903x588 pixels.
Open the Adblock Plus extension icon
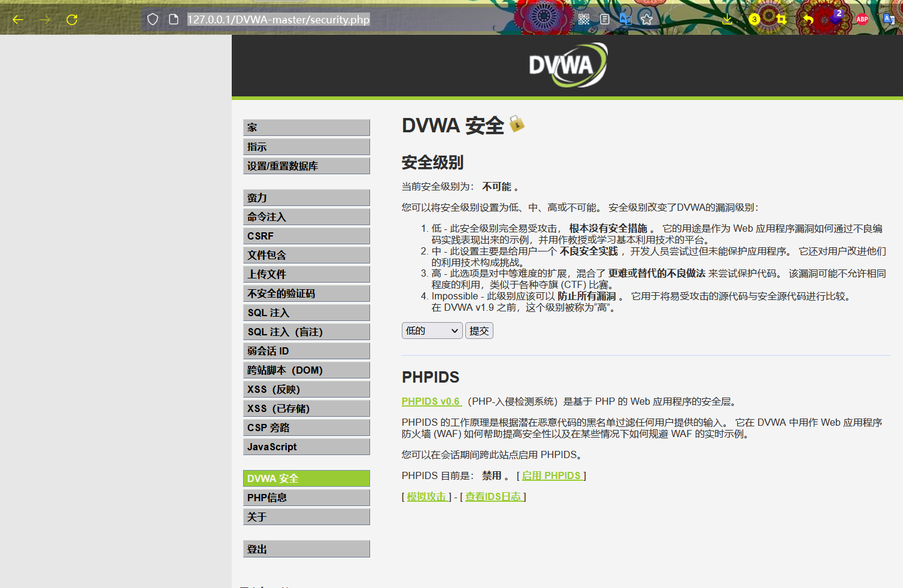(x=862, y=19)
